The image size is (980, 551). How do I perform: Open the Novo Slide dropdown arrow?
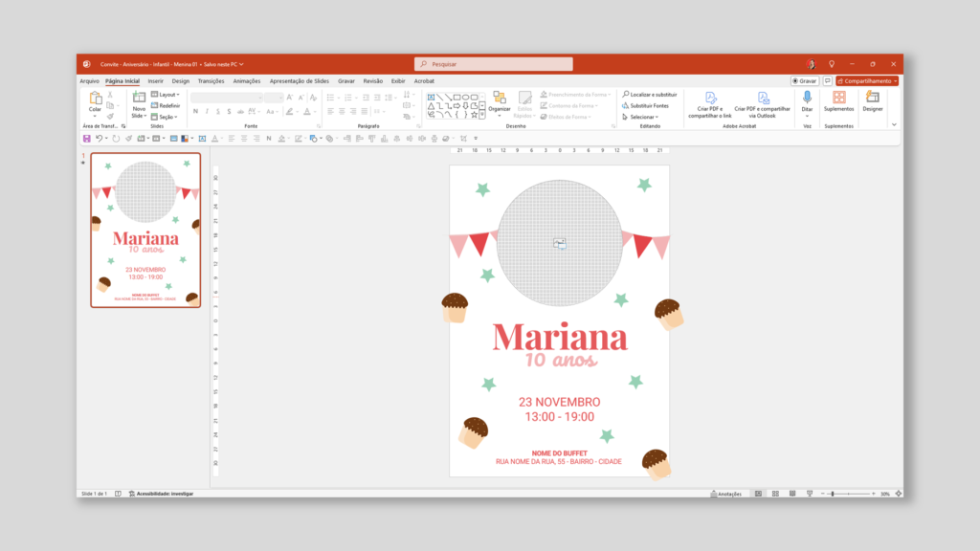point(145,115)
